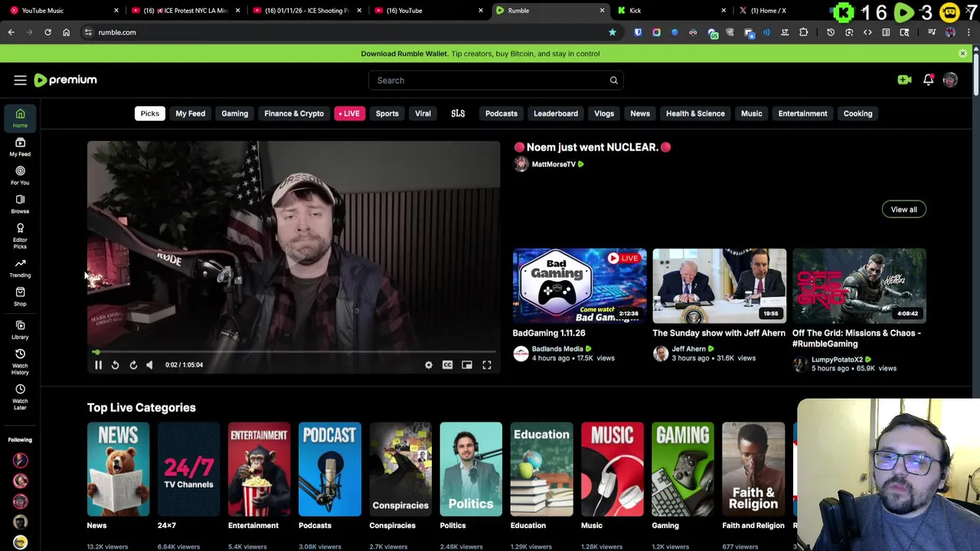Rewind the video player
980x551 pixels.
(115, 365)
